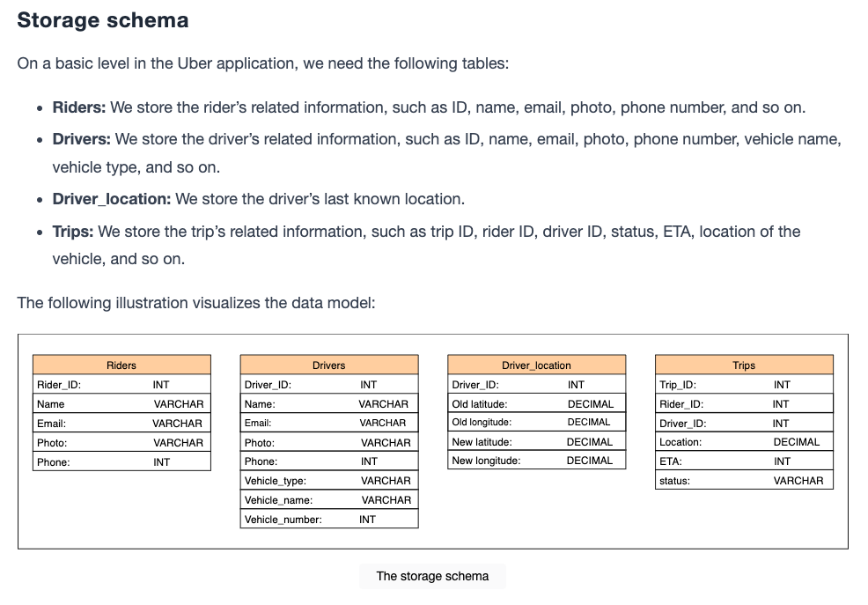Click the Trip_ID row in Trips table
This screenshot has width=868, height=605.
click(744, 384)
